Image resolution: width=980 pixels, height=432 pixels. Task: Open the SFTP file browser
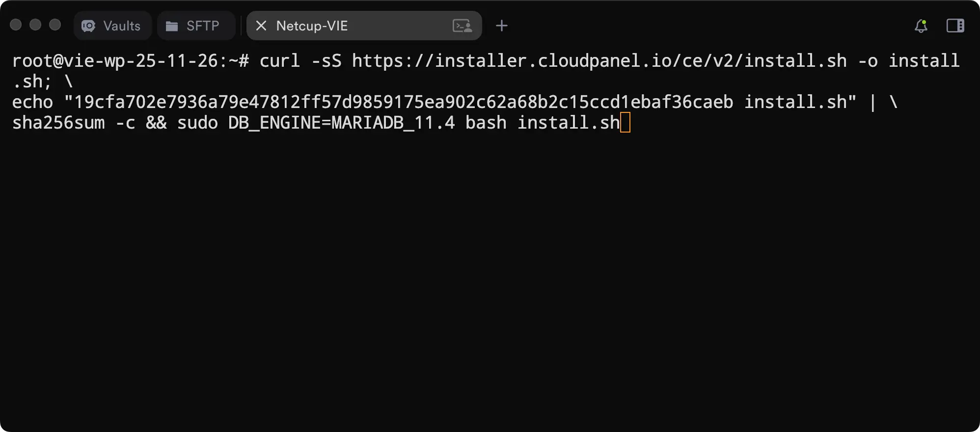(196, 26)
